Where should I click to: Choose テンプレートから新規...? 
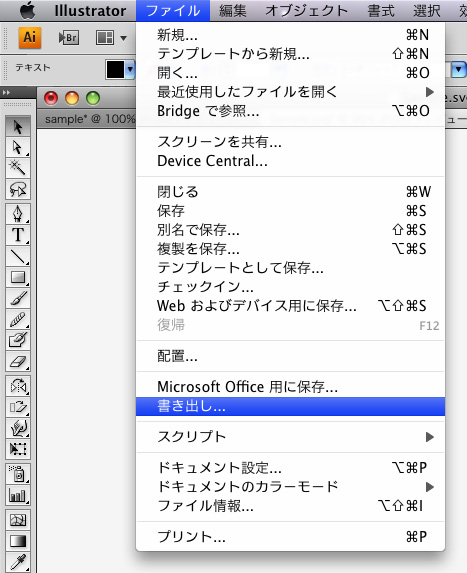click(291, 54)
